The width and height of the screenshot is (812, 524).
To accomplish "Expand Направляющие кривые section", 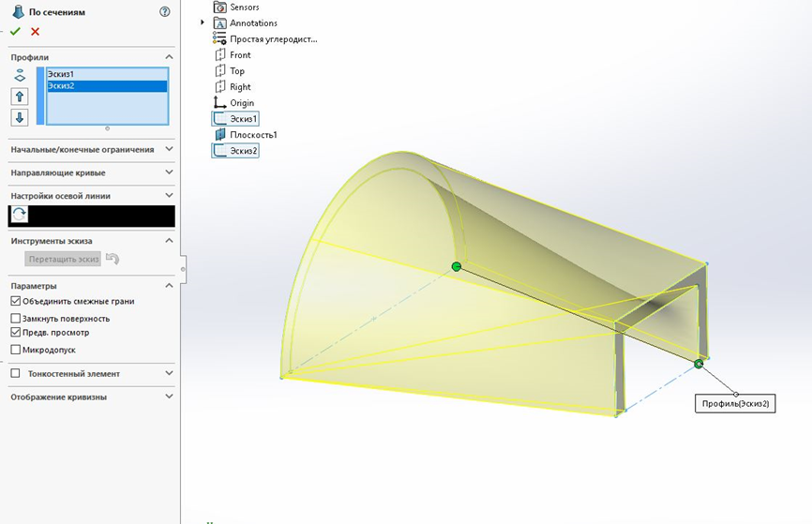I will tap(169, 172).
